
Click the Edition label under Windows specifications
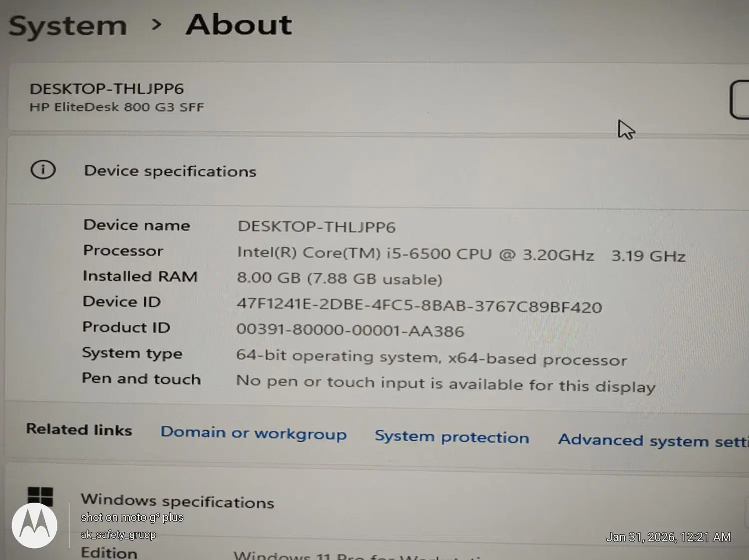coord(109,553)
